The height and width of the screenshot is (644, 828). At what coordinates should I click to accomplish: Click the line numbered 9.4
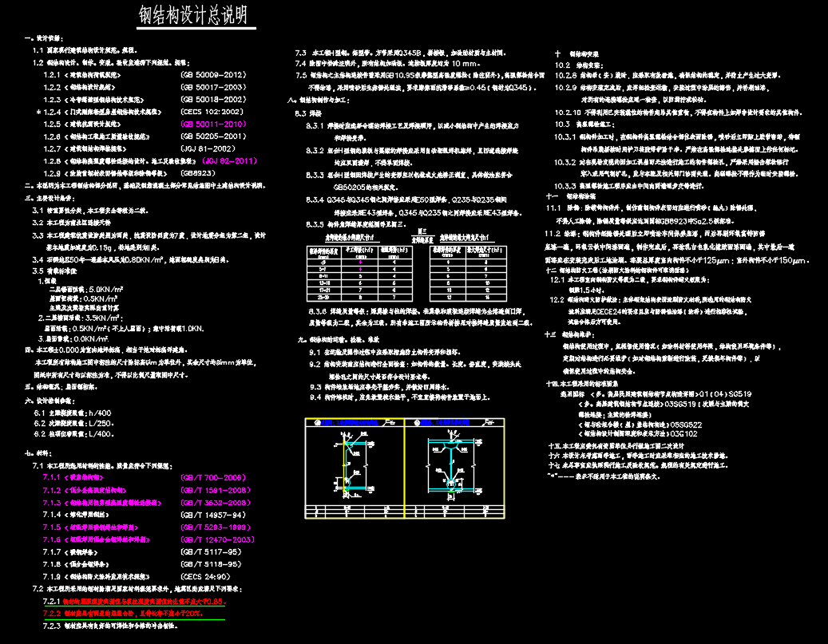tap(400, 397)
